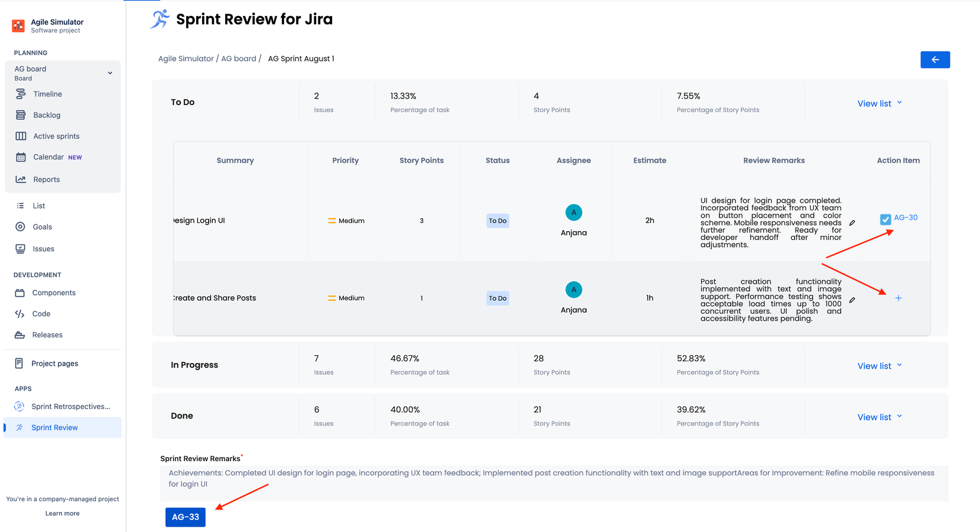
Task: Click the List icon in the sidebar
Action: point(20,206)
